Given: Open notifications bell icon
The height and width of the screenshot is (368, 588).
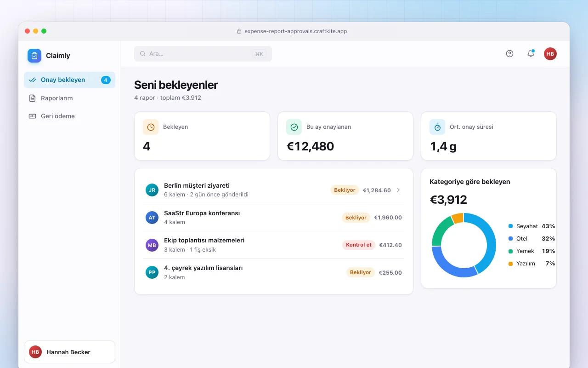Looking at the screenshot, I should coord(531,54).
